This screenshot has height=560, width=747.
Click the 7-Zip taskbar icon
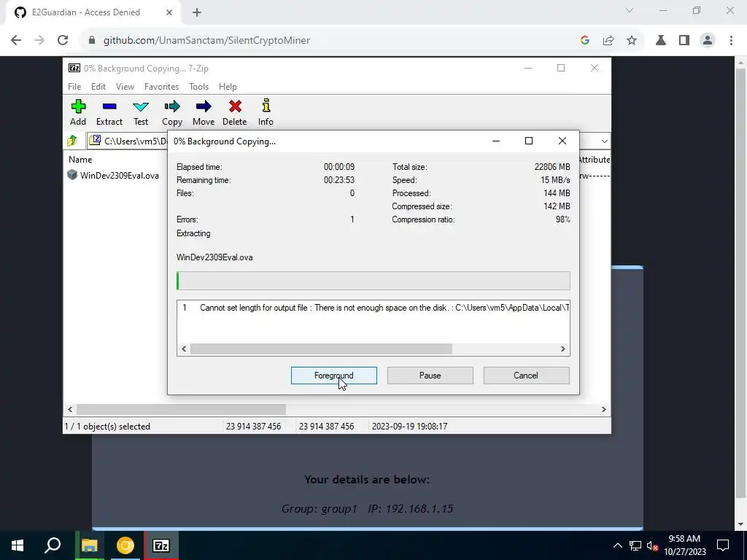pyautogui.click(x=161, y=545)
